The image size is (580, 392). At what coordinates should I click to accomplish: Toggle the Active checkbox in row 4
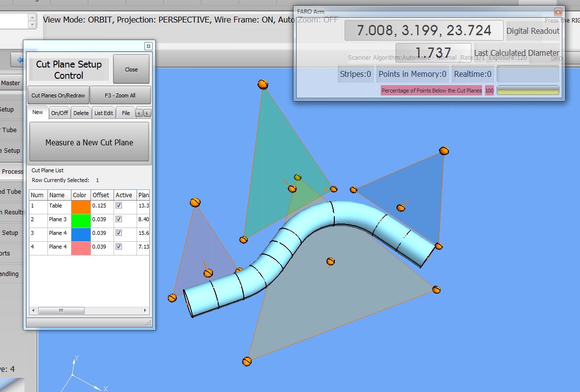tap(118, 247)
